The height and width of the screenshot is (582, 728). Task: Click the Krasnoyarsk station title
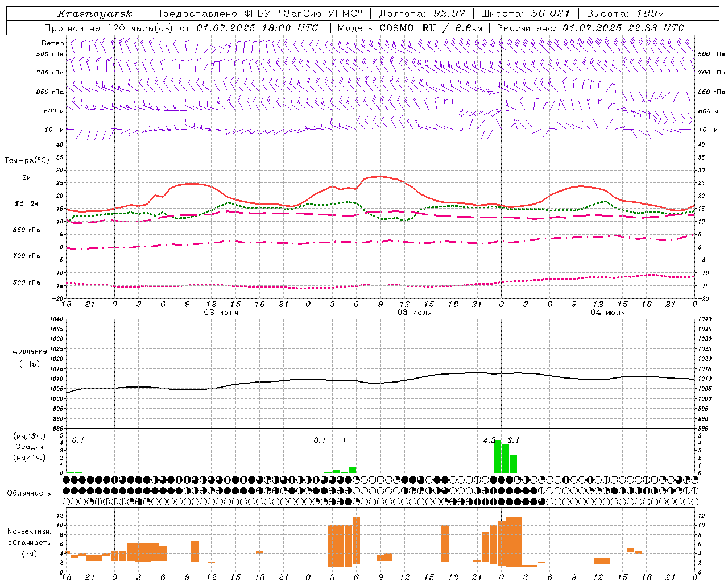[94, 14]
